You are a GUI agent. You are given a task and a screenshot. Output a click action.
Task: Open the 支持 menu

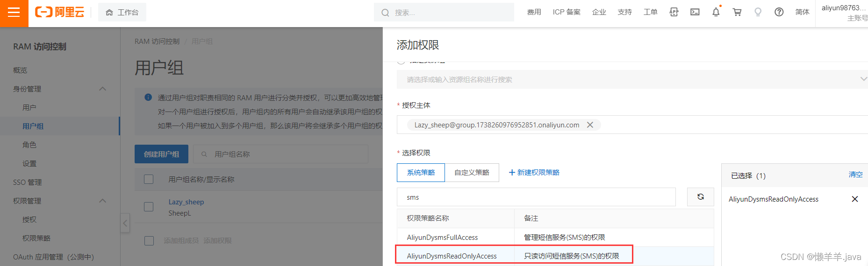[x=625, y=12]
